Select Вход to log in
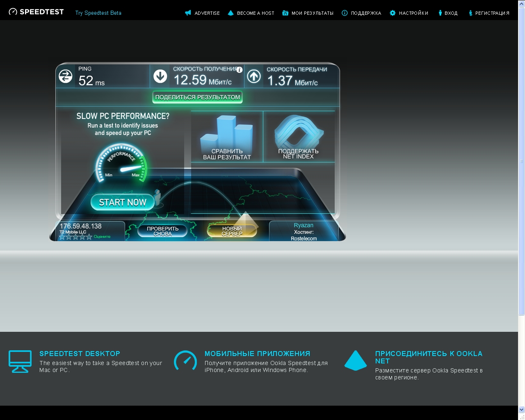The height and width of the screenshot is (420, 525). pos(451,13)
